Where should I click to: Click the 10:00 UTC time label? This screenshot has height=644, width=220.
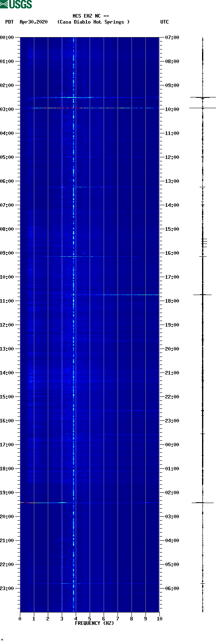(172, 109)
